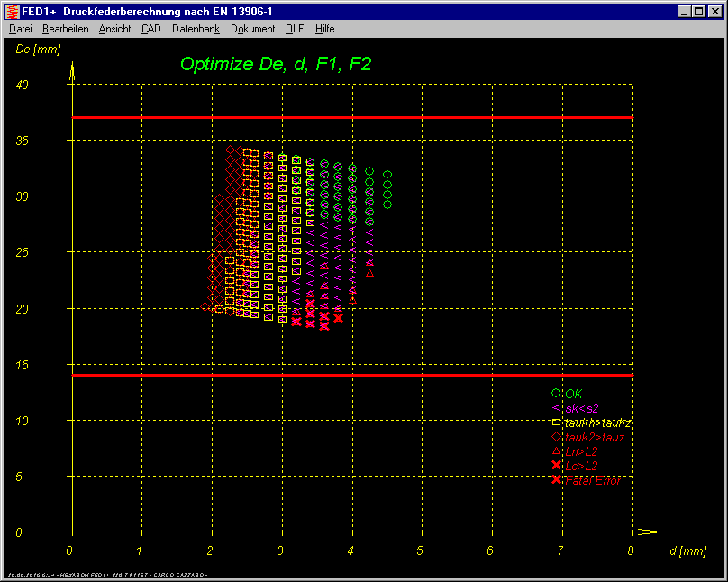
Task: Click the red X Lc>L2 legend symbol
Action: coord(556,466)
